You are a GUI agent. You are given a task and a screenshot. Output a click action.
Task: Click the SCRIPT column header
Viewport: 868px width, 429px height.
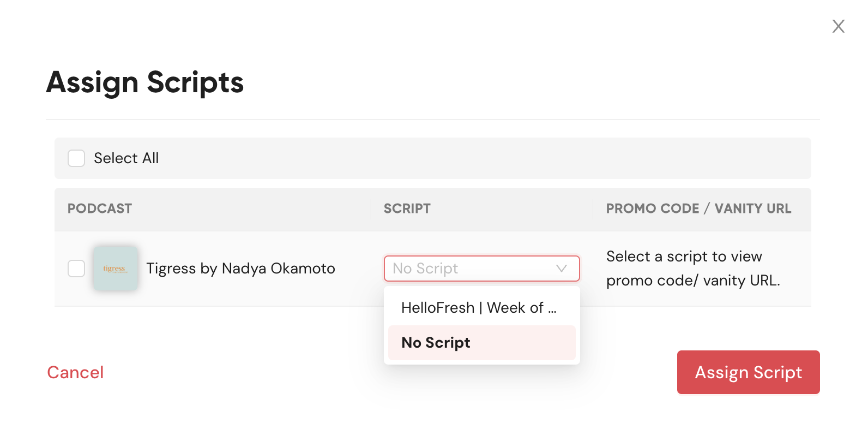(407, 208)
